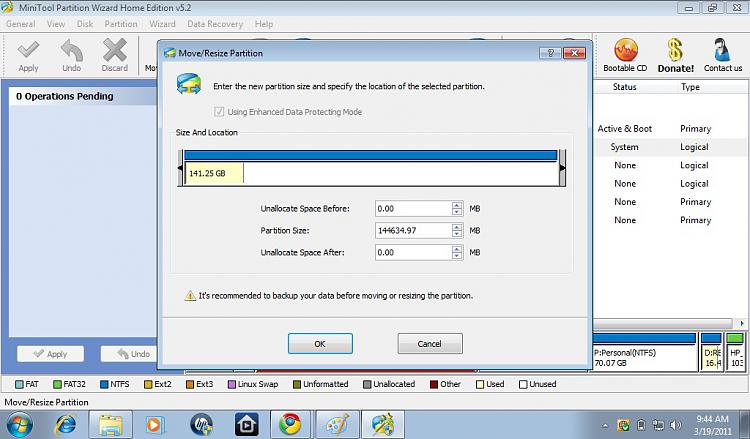Select the System Logical partition row
The width and height of the screenshot is (750, 439).
[x=670, y=147]
